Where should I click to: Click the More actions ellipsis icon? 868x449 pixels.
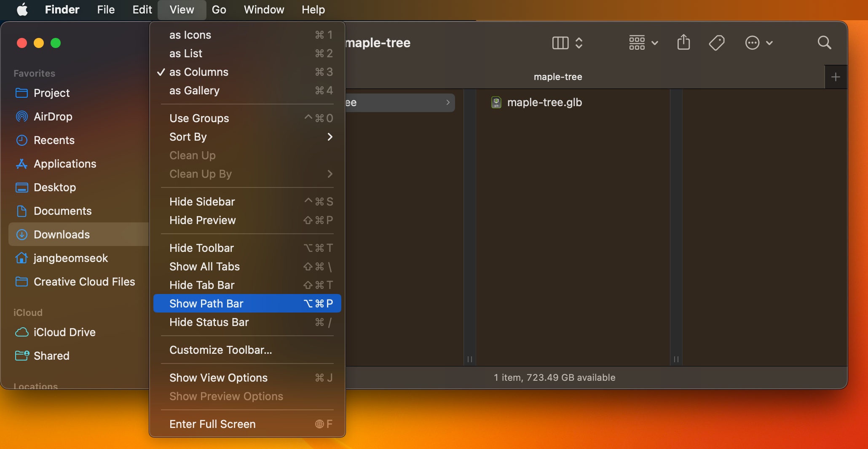click(752, 43)
